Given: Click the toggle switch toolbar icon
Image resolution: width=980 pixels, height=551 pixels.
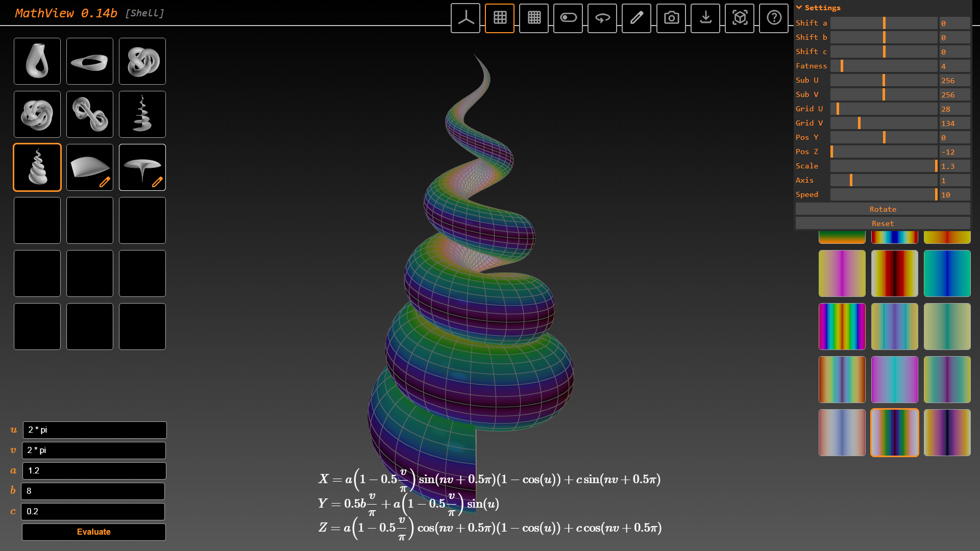Looking at the screenshot, I should point(568,18).
